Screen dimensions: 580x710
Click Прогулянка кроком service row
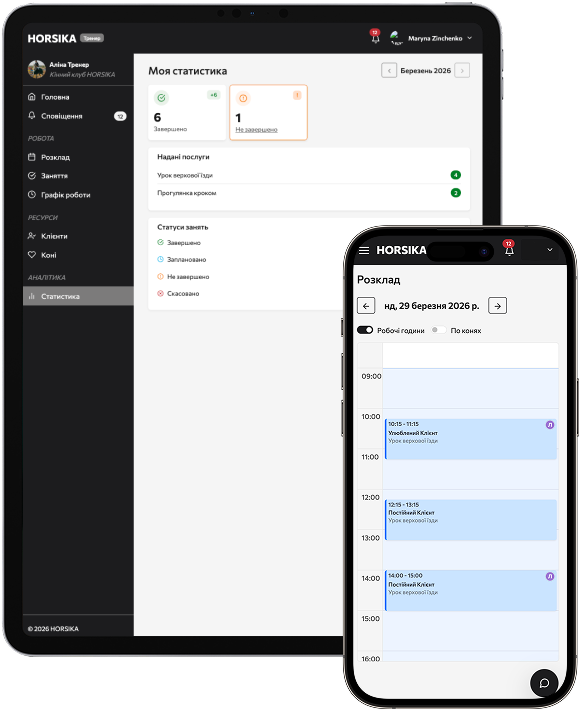pyautogui.click(x=309, y=193)
